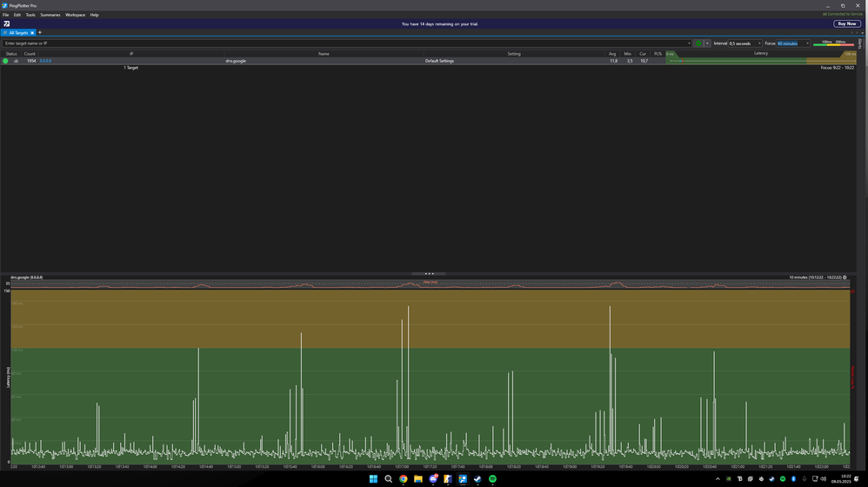868x487 pixels.
Task: Click the 8.8.8.8 IP address link
Action: (x=45, y=61)
